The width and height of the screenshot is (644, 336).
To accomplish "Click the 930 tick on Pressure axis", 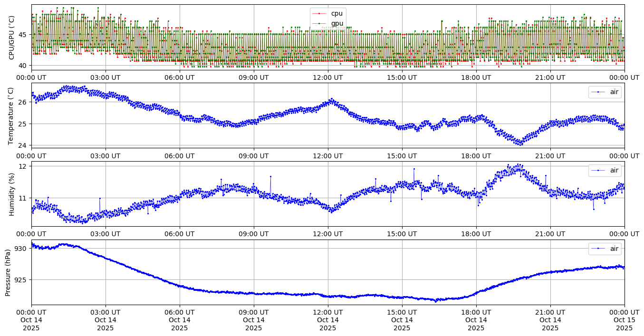I will (21, 249).
